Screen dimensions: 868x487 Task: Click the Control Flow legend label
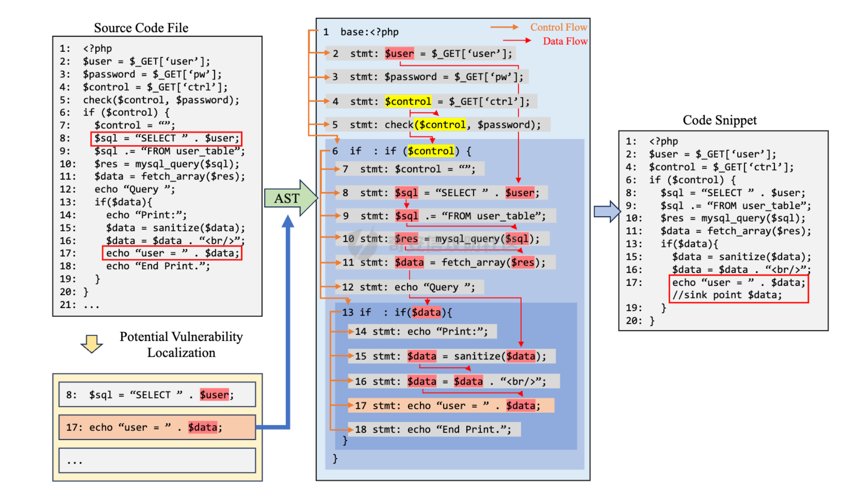click(558, 27)
